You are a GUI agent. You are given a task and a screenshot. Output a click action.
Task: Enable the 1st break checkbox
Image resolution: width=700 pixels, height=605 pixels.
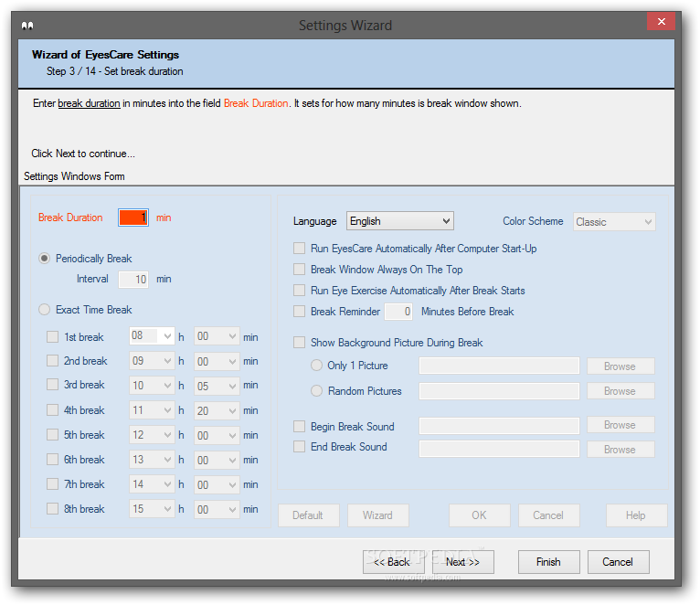pos(53,336)
